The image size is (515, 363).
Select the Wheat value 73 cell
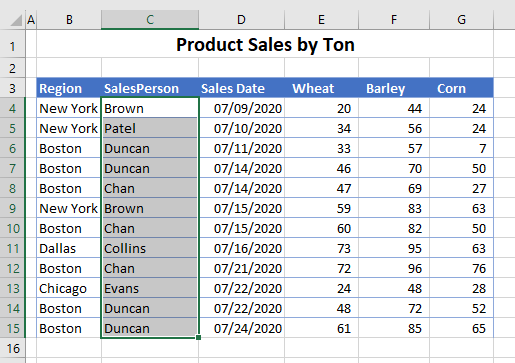pyautogui.click(x=321, y=248)
